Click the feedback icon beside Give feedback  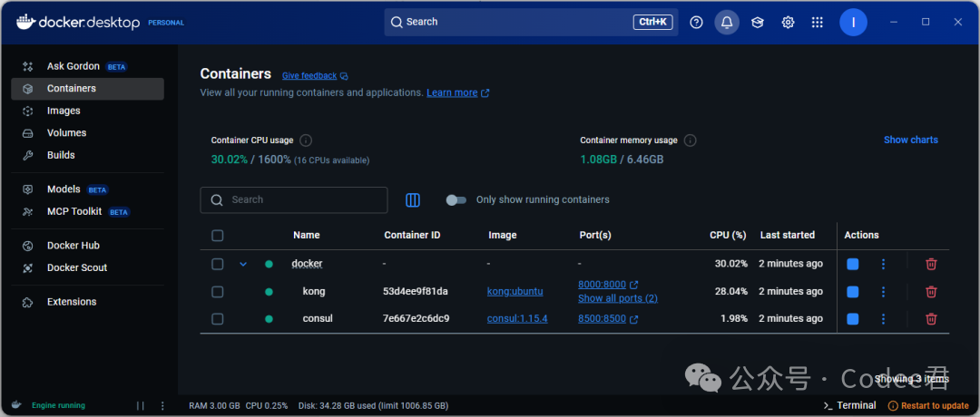pos(345,76)
